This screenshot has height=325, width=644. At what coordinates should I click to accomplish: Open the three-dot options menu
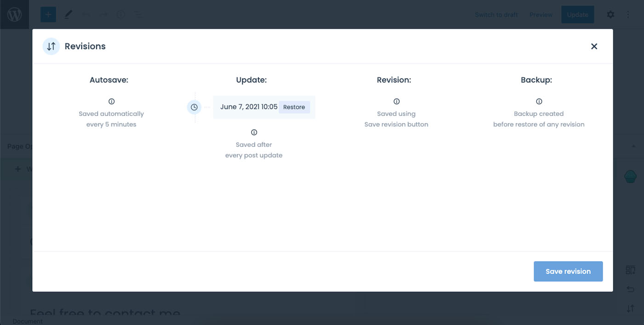628,14
